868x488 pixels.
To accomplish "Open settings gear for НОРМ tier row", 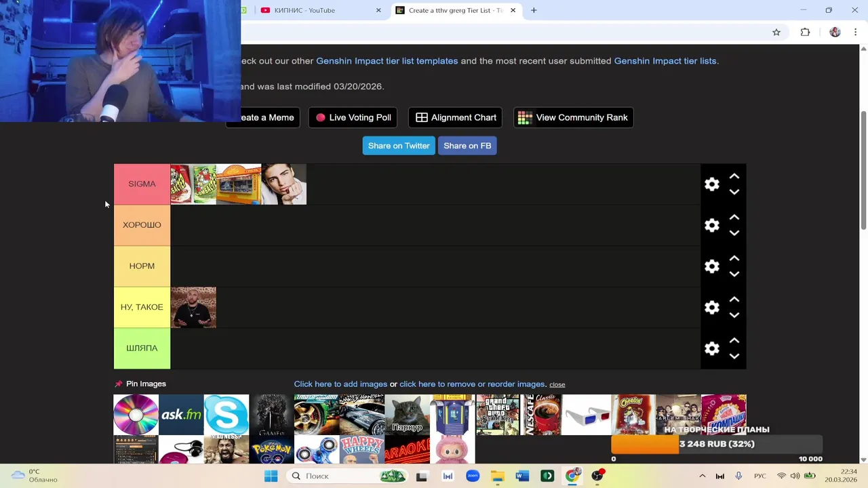I will click(x=711, y=266).
